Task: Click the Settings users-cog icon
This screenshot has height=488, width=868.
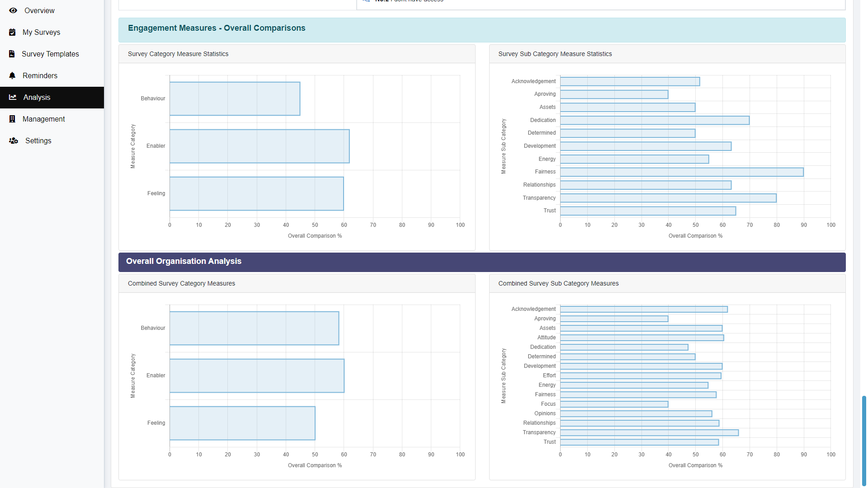Action: click(x=14, y=141)
